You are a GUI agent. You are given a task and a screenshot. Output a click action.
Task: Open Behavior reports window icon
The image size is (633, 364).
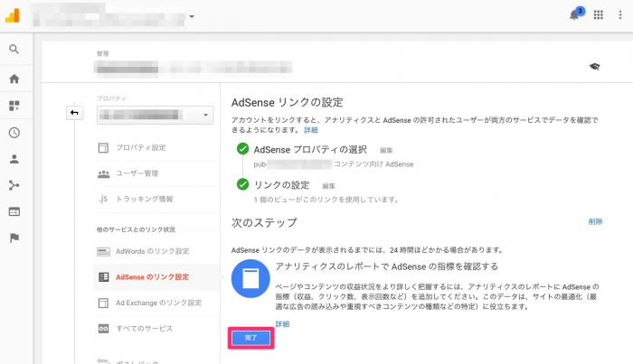pos(14,211)
